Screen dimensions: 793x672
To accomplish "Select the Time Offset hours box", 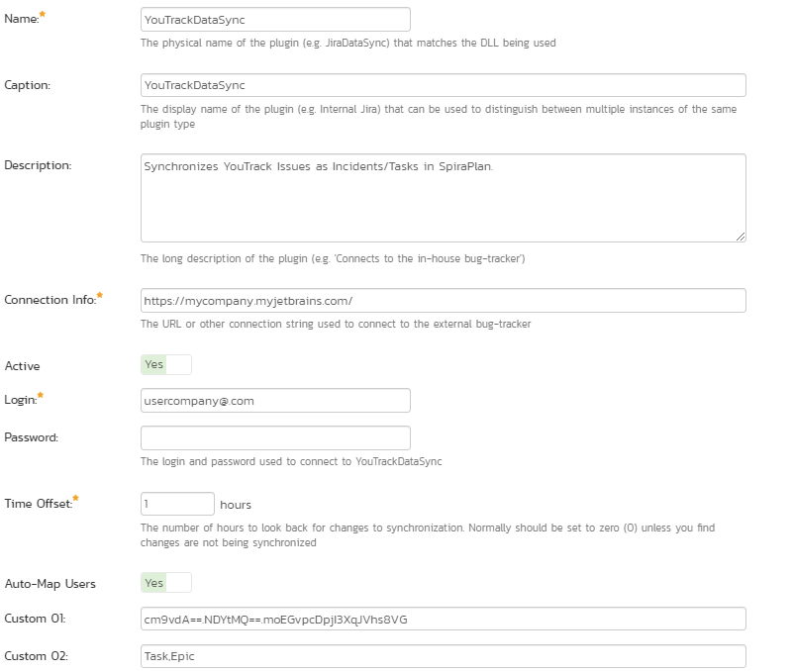I will click(177, 504).
